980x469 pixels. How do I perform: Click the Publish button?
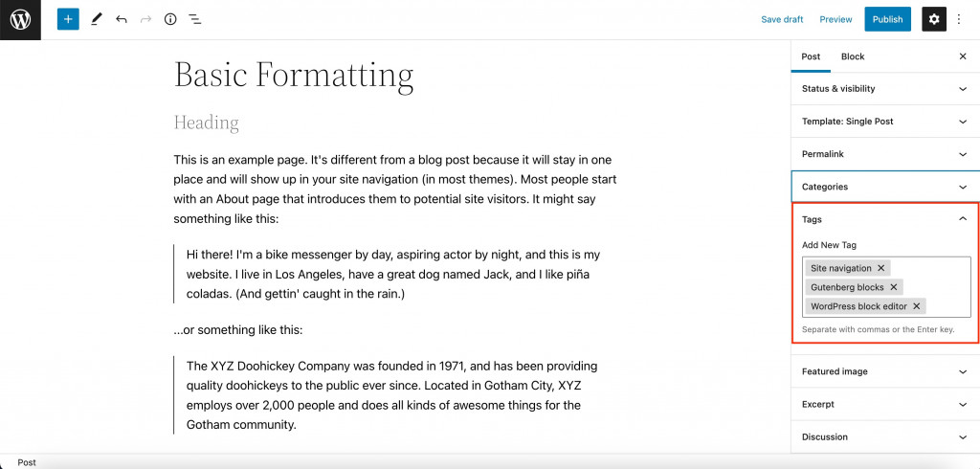[887, 19]
